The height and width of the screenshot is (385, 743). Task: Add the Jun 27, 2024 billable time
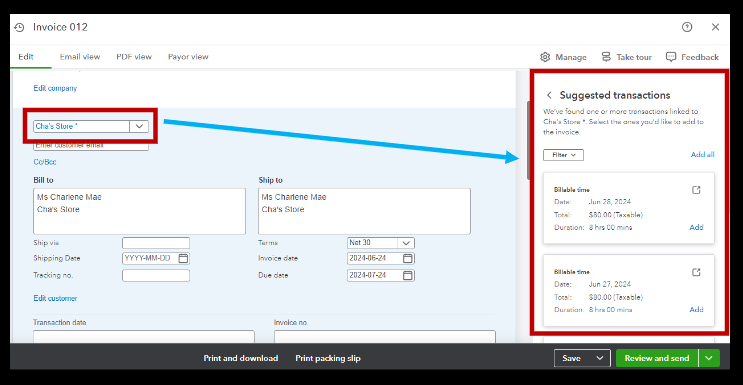click(x=696, y=310)
